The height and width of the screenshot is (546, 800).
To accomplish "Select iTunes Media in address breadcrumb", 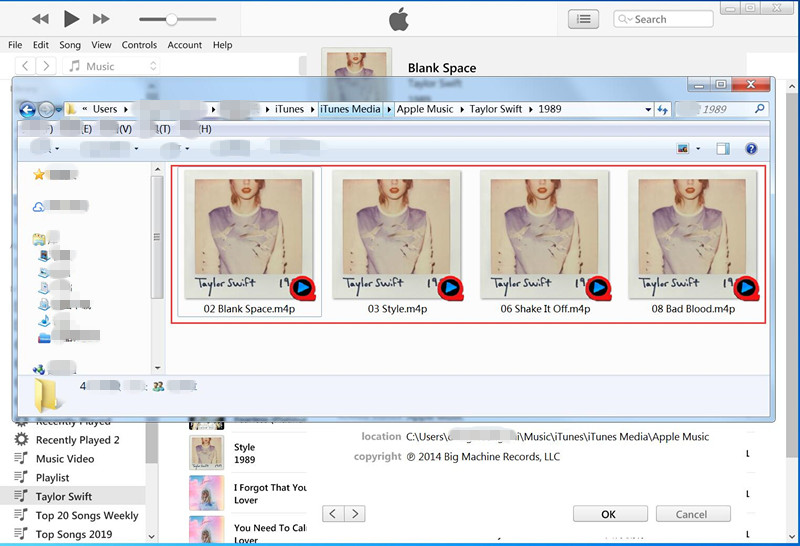I will (x=350, y=109).
